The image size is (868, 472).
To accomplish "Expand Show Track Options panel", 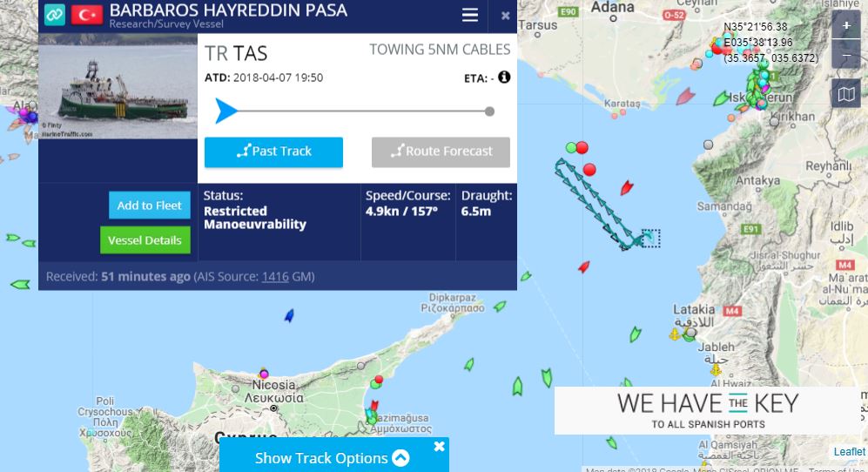I will 332,458.
